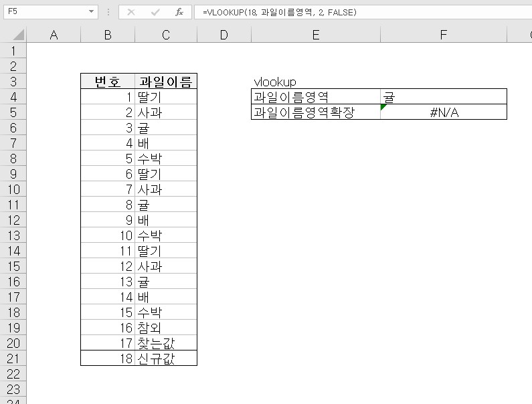Click 수박 in row 13
This screenshot has width=532, height=404.
166,235
